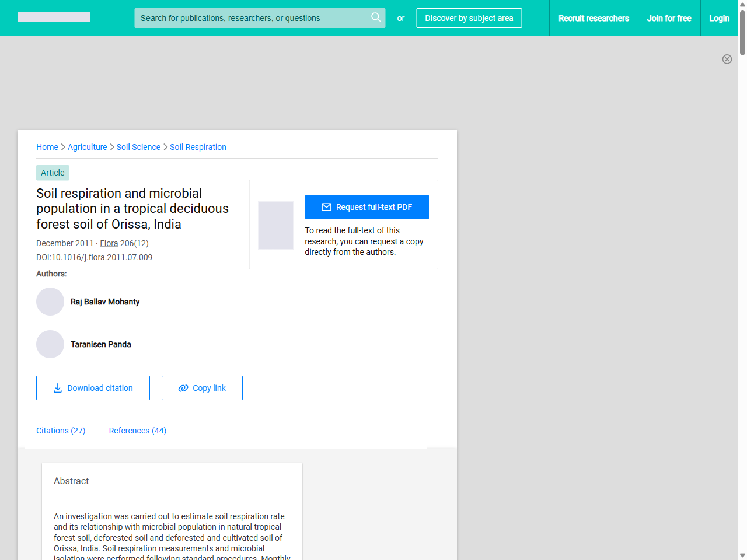
Task: Click scrollbar up arrow
Action: [x=742, y=4]
